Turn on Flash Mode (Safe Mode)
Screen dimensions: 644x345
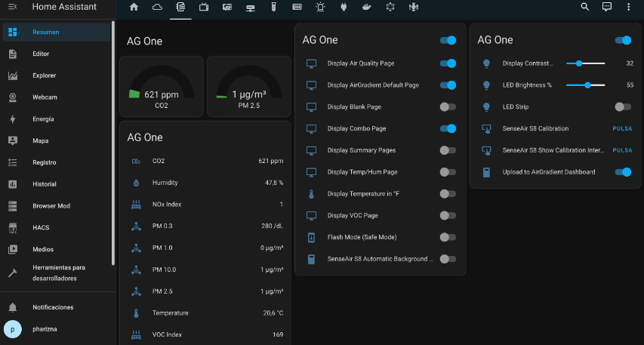[x=448, y=237]
